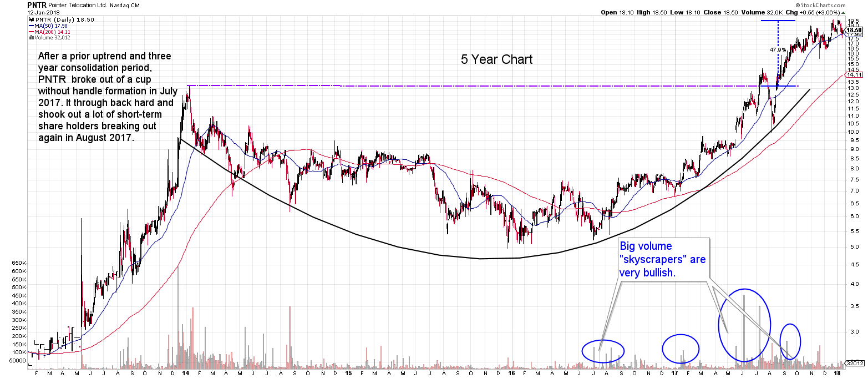Expand the Big volume skyscrapers callout

663,259
